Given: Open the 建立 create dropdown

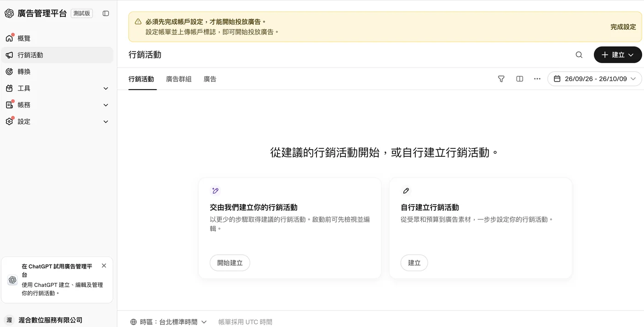Looking at the screenshot, I should 618,55.
